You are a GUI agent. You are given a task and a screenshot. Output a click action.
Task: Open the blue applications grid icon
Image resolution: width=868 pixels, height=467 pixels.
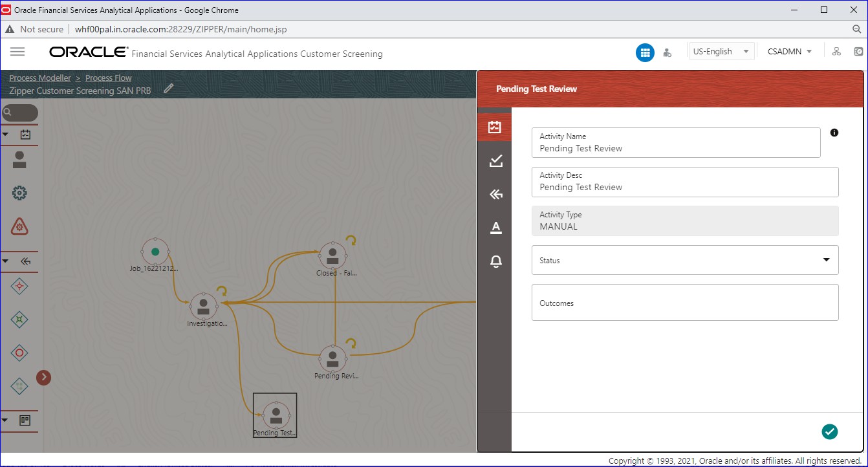click(645, 52)
